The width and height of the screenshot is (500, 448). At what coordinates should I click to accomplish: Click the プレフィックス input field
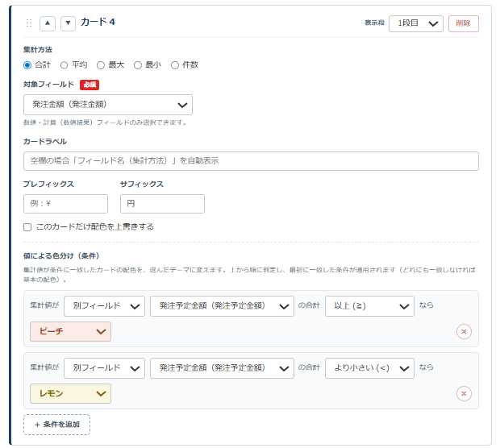click(x=65, y=204)
